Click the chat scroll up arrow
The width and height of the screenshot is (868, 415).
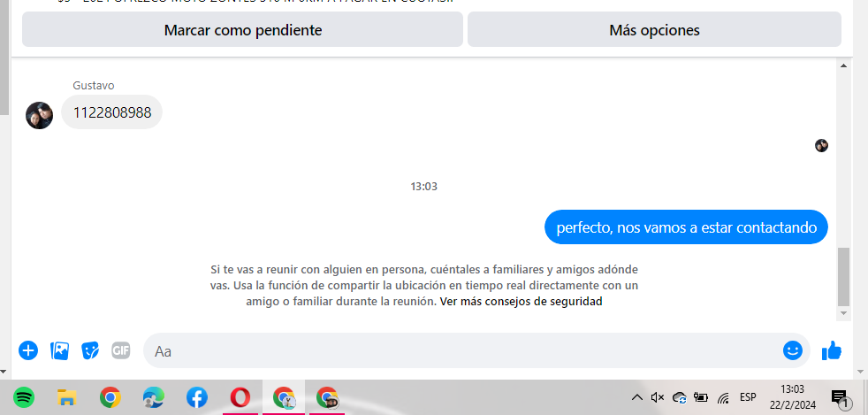843,66
